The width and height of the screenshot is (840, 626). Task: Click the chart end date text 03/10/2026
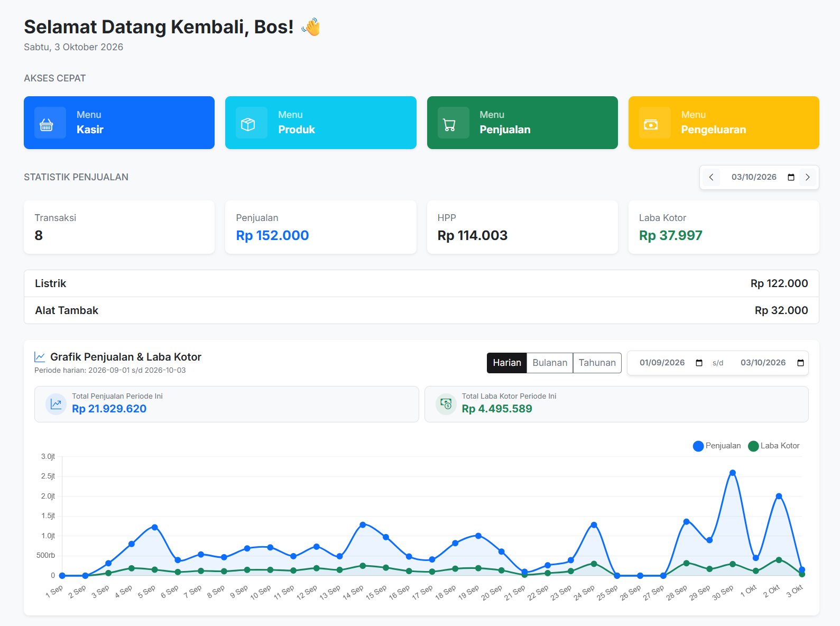click(763, 363)
